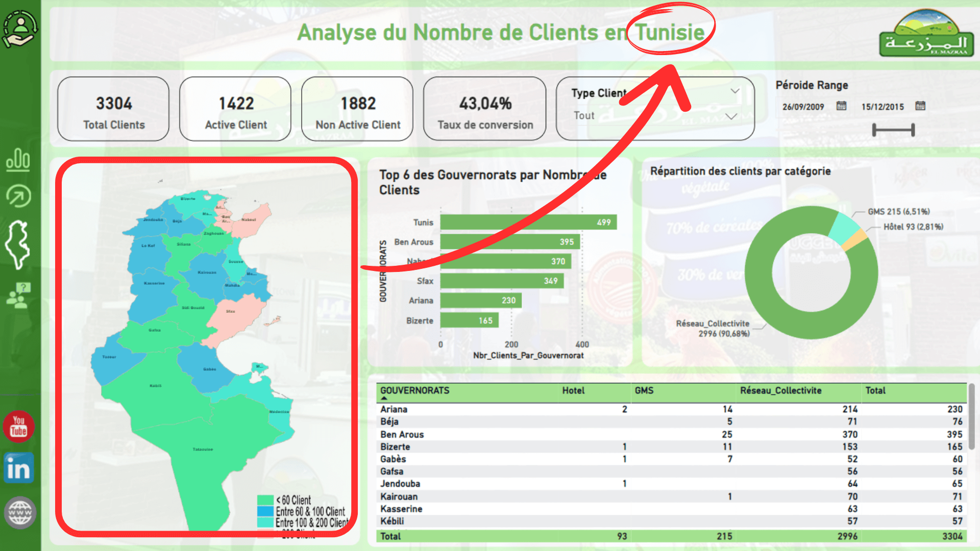The height and width of the screenshot is (551, 980).
Task: Sort table by GOUVERNORATS column header
Action: pyautogui.click(x=414, y=390)
